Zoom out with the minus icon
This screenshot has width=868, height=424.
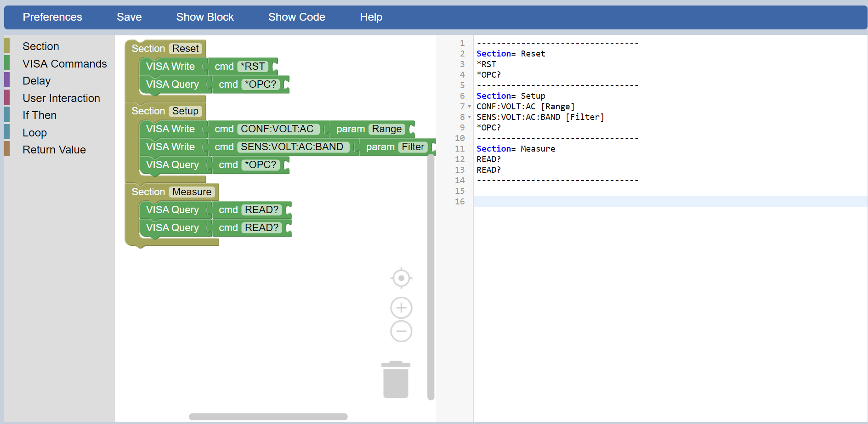pyautogui.click(x=401, y=331)
